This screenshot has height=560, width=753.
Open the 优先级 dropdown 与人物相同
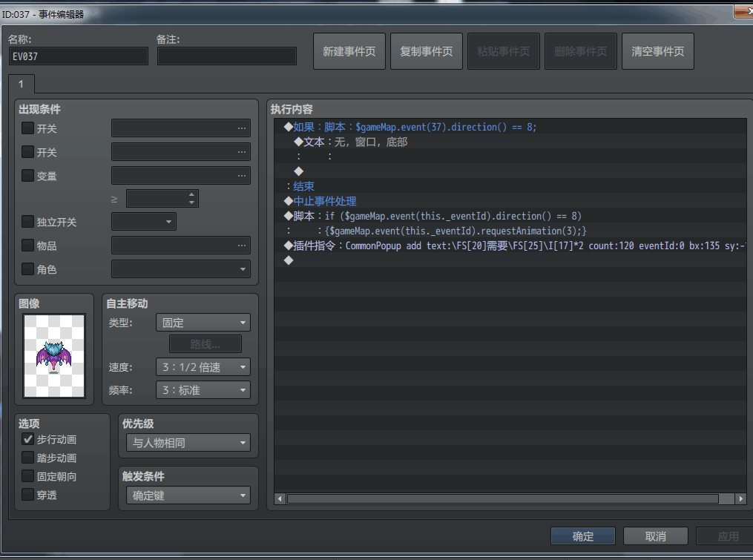(188, 442)
